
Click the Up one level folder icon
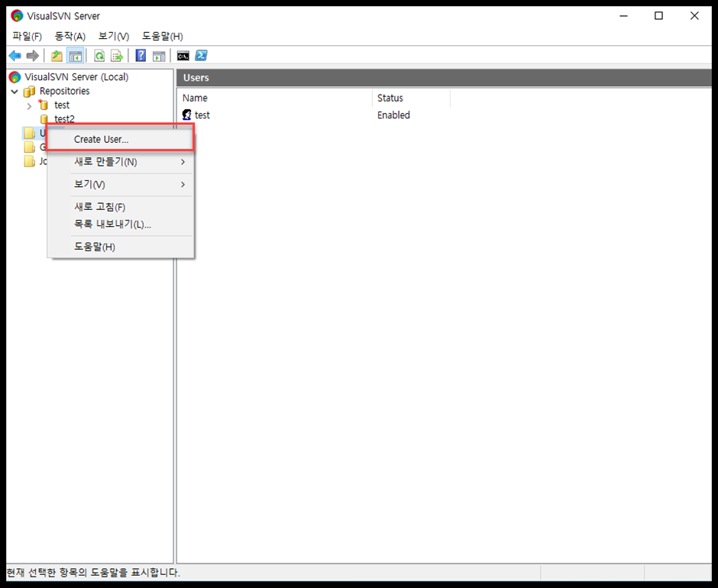tap(57, 56)
